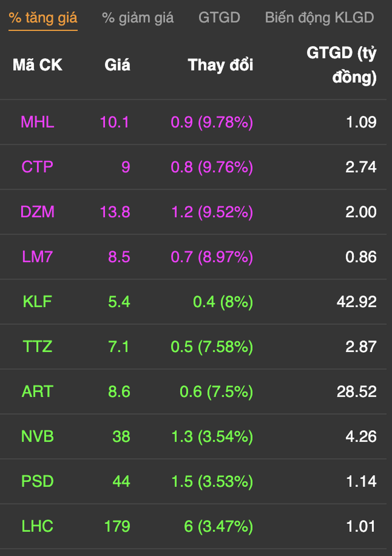View the PSD stock symbol
The height and width of the screenshot is (556, 392).
[37, 481]
